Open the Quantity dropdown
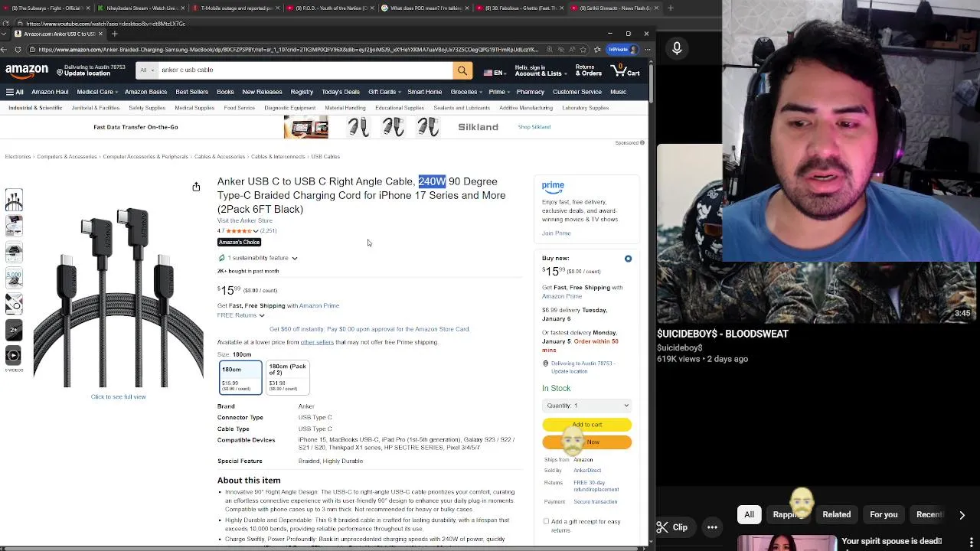 coord(586,406)
